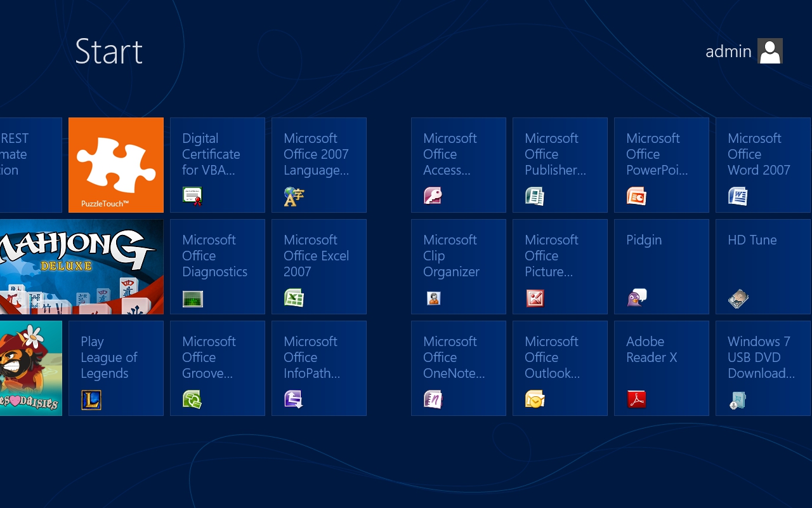Screen dimensions: 812x508
Task: Click the 'Microsoft Office PowerPoi...' label
Action: [657, 154]
